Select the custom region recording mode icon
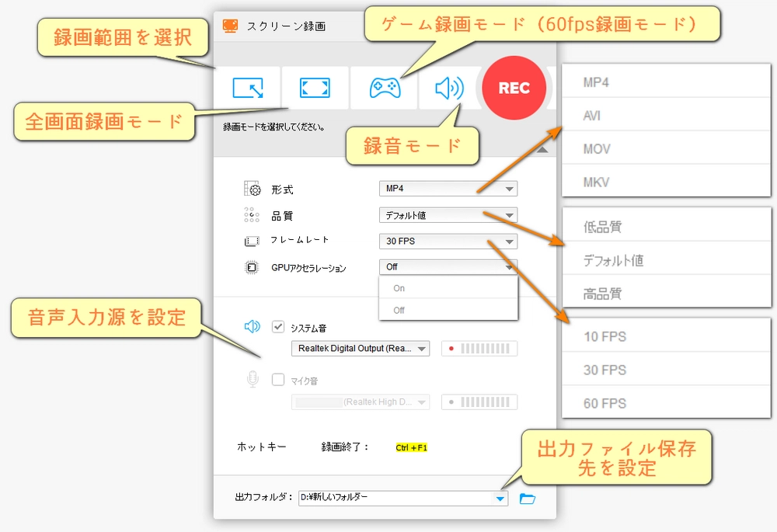Viewport: 777px width, 532px height. click(247, 88)
